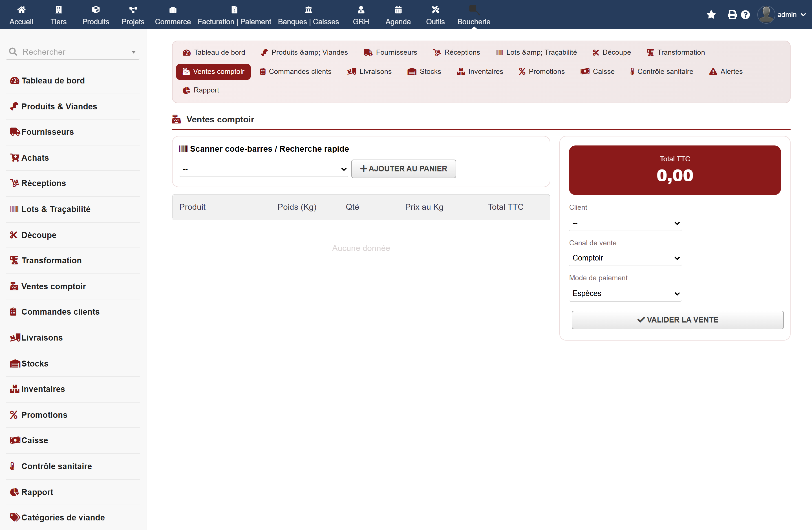Switch to the Produits & Viandes tab
The width and height of the screenshot is (812, 530).
(x=304, y=52)
